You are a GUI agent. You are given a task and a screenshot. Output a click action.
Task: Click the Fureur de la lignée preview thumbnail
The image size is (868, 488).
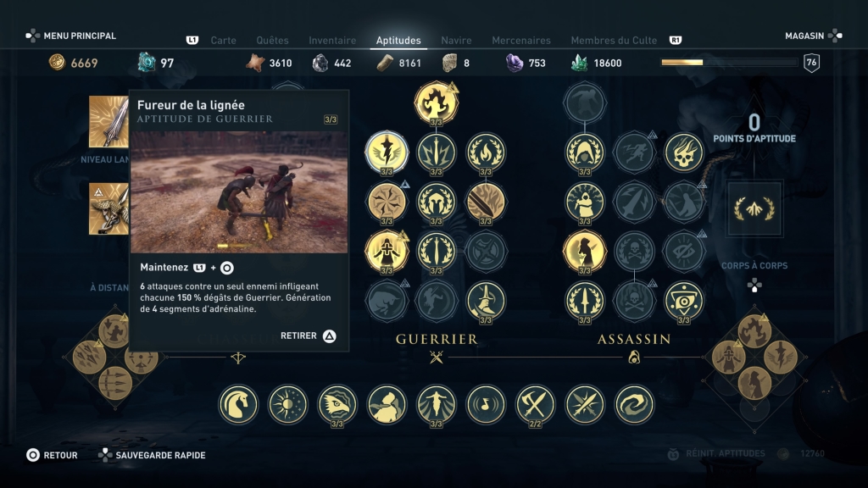(239, 192)
